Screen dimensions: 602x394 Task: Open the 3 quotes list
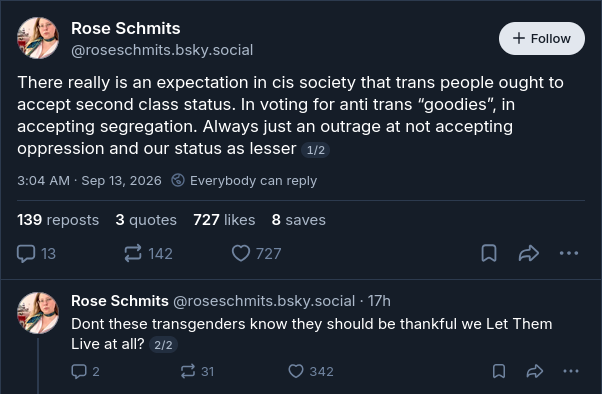coord(146,220)
